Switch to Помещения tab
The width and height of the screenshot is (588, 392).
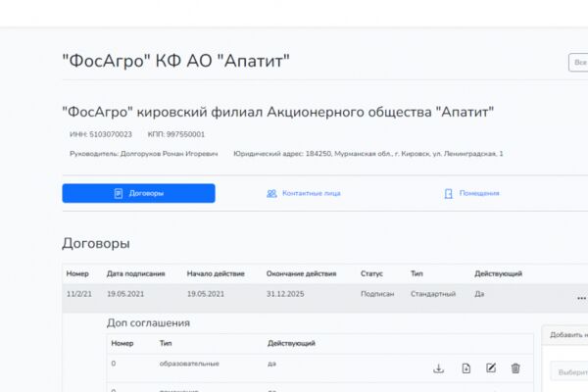click(471, 193)
